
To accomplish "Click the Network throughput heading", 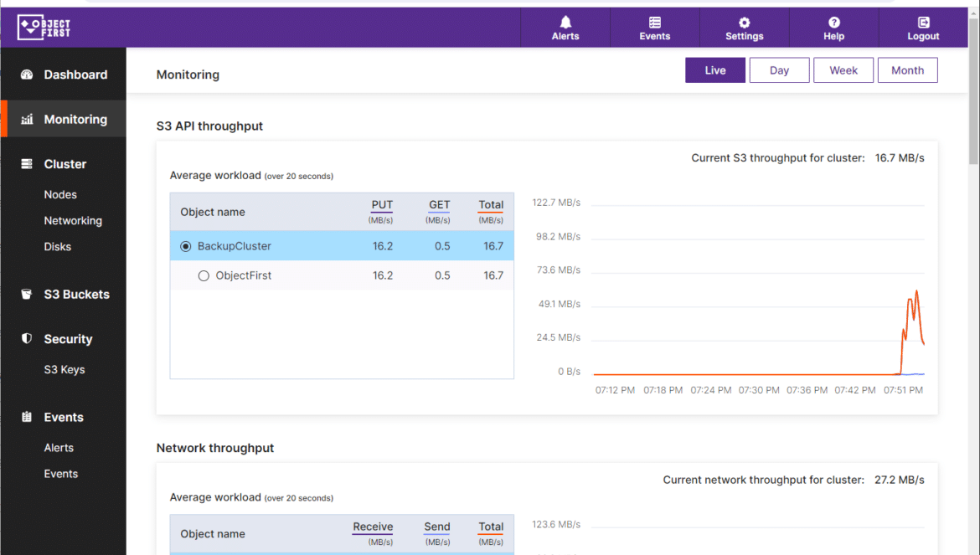I will click(215, 448).
